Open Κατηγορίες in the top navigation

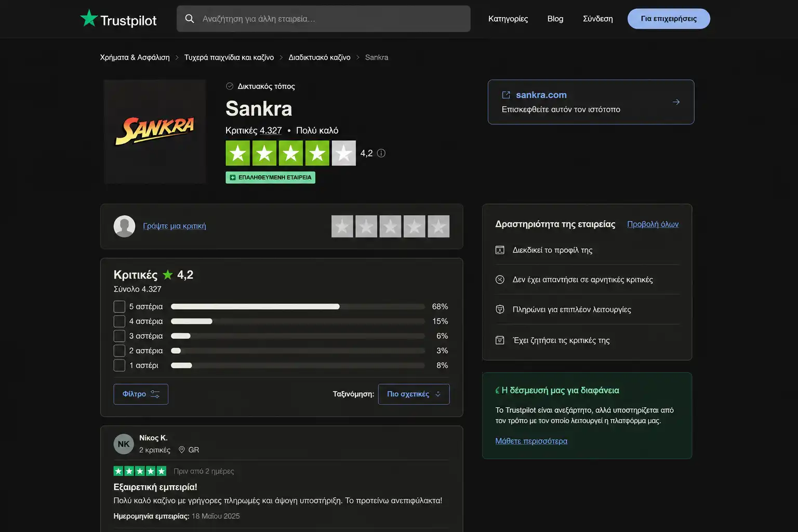click(x=508, y=19)
